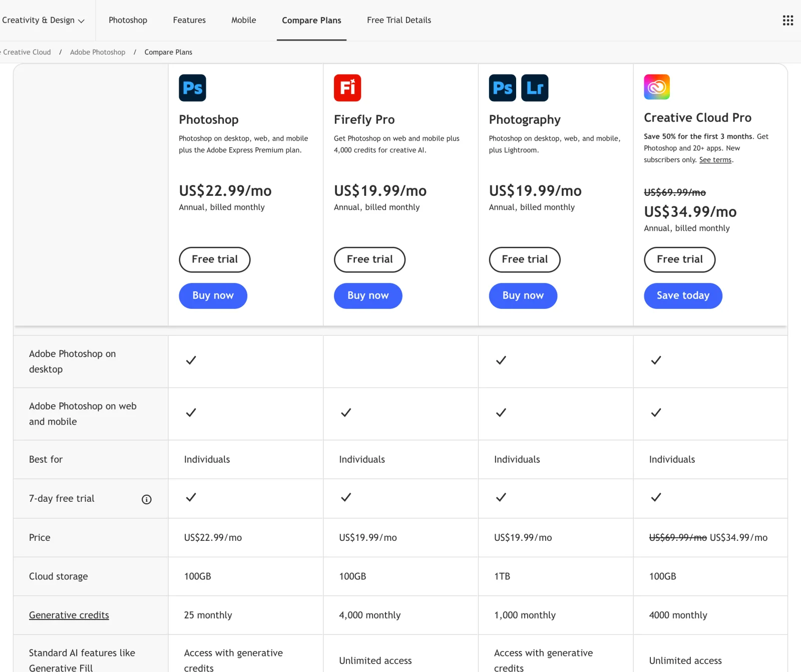Screen dimensions: 801x672
Task: Open Free Trial Details tab
Action: click(399, 20)
